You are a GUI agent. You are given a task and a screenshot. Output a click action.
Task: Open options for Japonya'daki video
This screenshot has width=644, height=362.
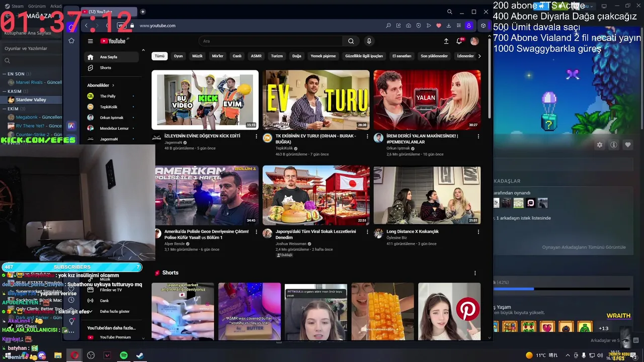pyautogui.click(x=367, y=232)
